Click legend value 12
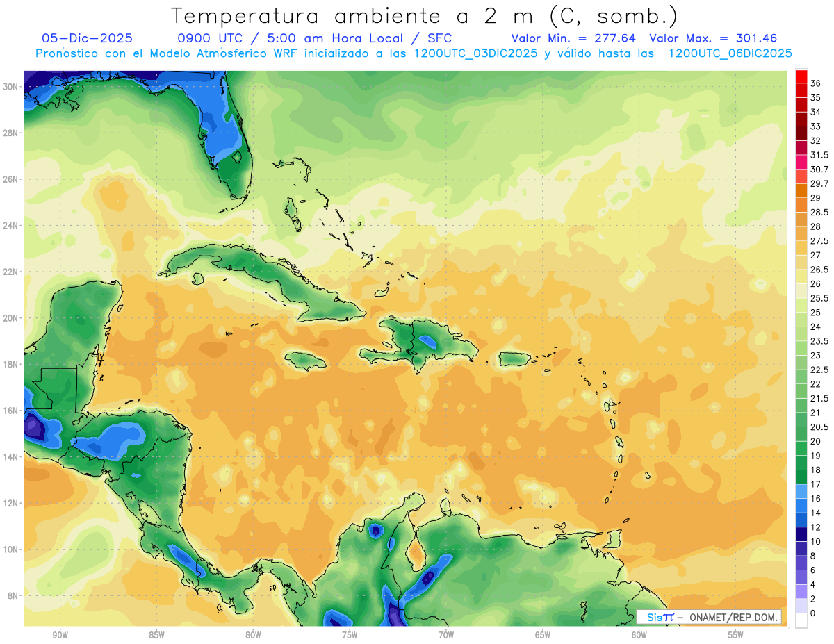 [816, 527]
